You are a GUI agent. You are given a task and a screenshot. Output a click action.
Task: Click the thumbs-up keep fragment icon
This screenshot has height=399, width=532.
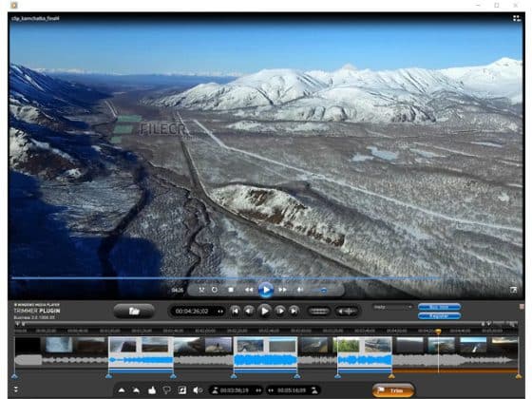tap(152, 390)
